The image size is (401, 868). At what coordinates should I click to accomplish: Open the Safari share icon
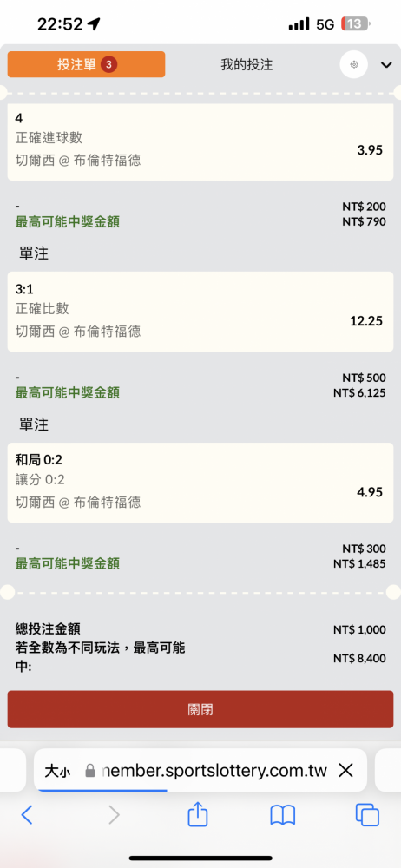click(198, 814)
